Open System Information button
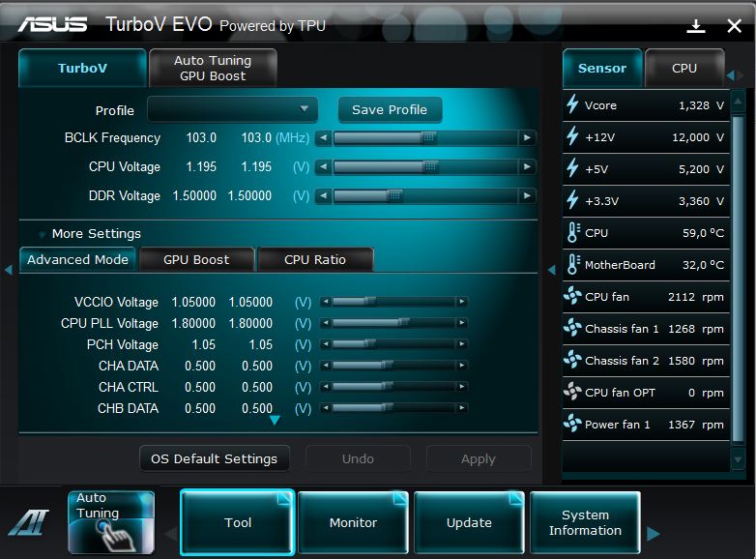 (x=585, y=522)
